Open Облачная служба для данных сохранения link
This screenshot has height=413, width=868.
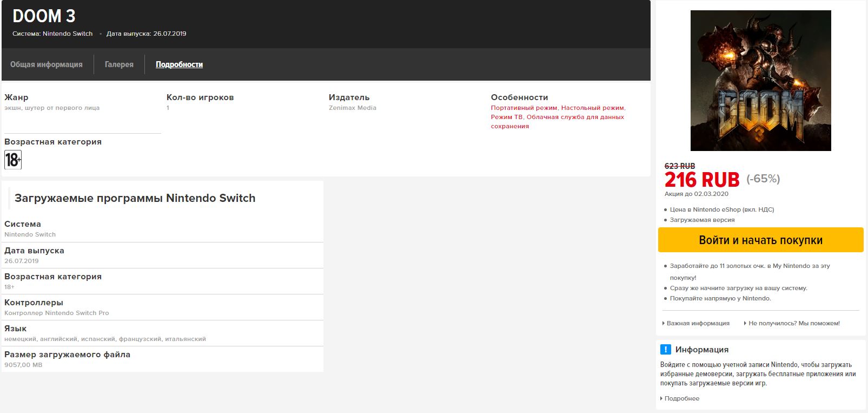(558, 121)
